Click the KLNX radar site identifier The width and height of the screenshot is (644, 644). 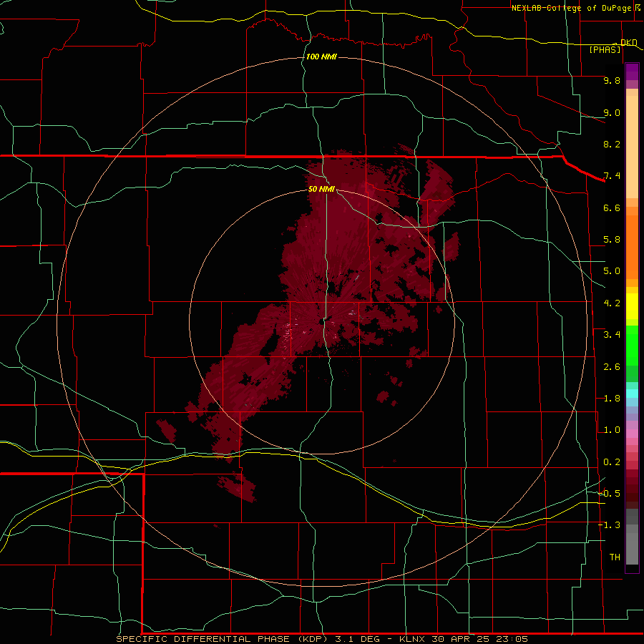click(x=413, y=639)
